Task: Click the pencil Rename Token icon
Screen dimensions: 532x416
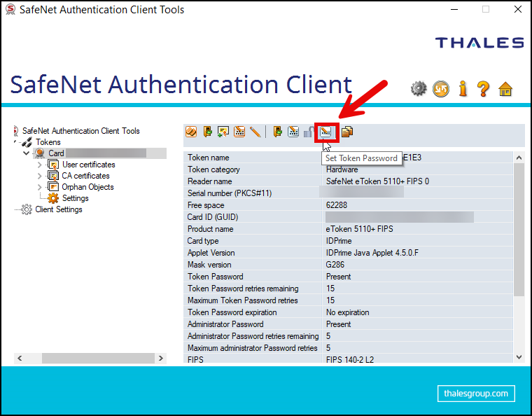Action: 255,132
